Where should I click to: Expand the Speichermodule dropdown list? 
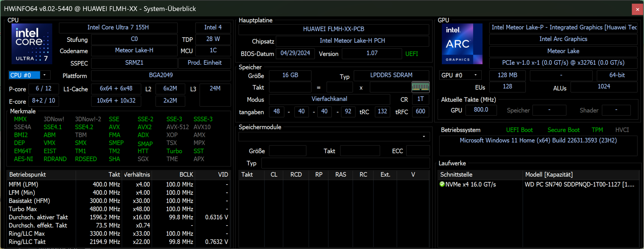pos(424,137)
